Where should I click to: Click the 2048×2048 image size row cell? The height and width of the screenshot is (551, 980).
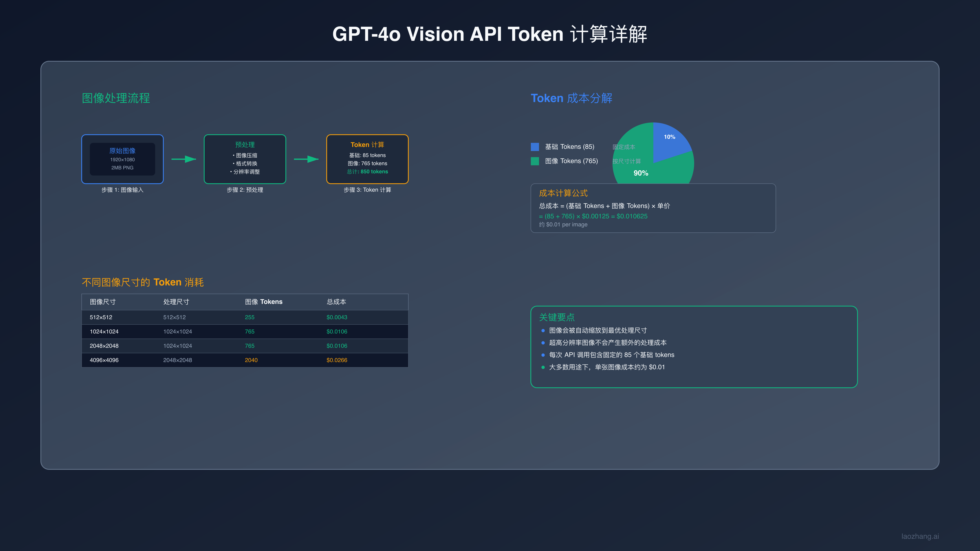click(x=104, y=346)
